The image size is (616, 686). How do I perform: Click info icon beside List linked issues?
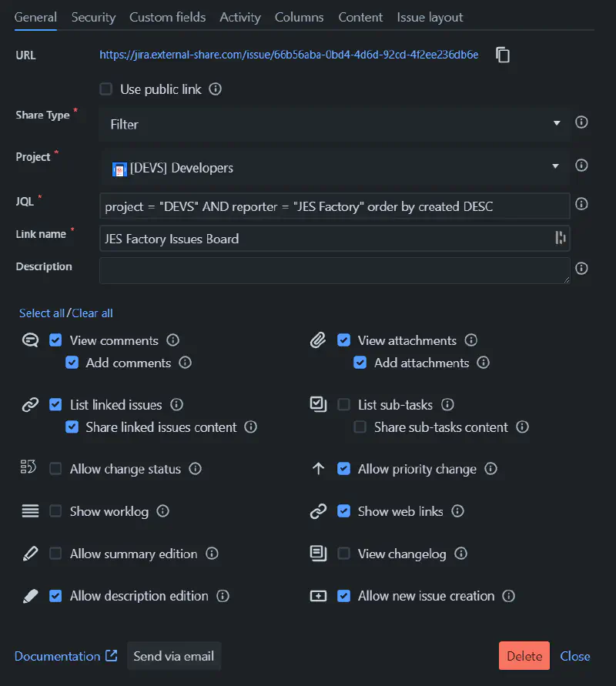[x=176, y=404]
